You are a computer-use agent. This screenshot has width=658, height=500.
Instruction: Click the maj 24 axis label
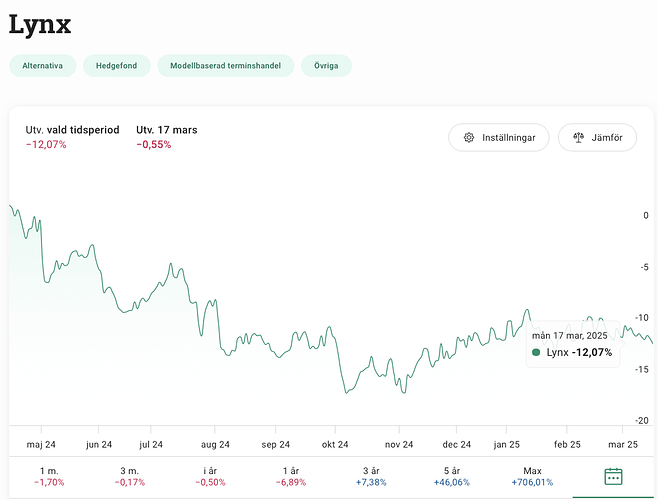coord(41,444)
